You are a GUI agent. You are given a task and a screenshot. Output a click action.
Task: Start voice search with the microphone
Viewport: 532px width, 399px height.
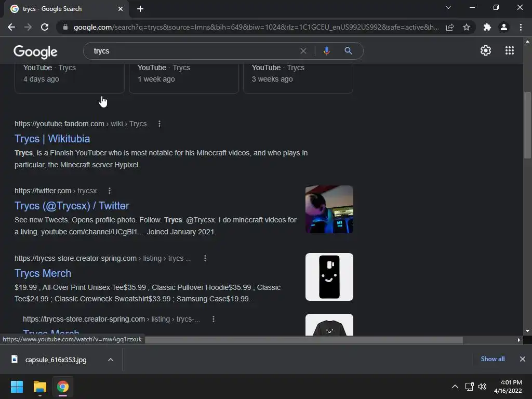(326, 51)
